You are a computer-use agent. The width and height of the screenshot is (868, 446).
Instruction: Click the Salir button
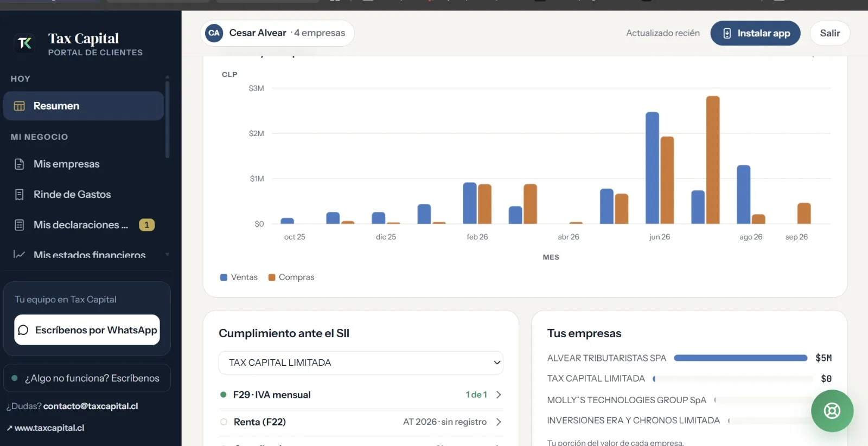pyautogui.click(x=829, y=34)
